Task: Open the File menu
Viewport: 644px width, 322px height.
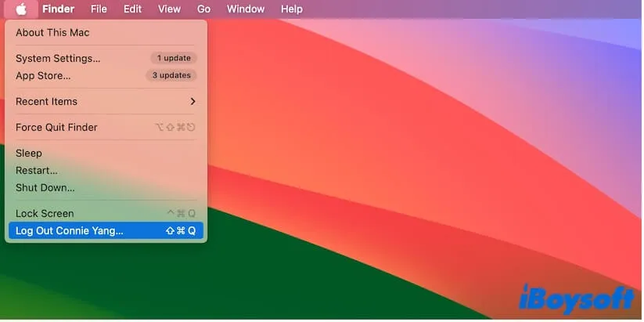Action: pyautogui.click(x=99, y=9)
